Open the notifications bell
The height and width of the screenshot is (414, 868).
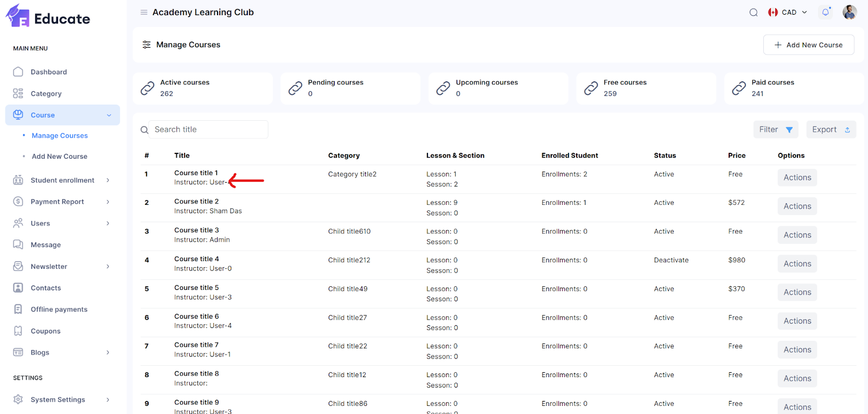pos(825,12)
